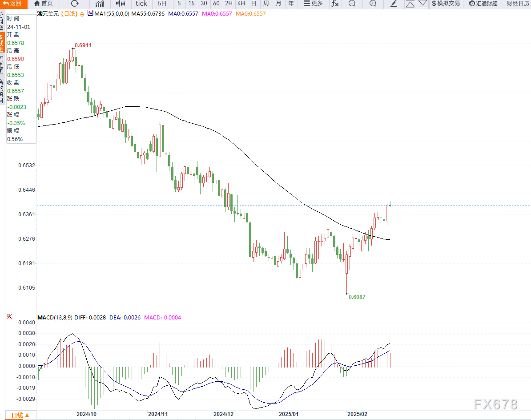This screenshot has width=531, height=420.
Task: Click the MACD indicator settings sun icon
Action: click(x=9, y=317)
